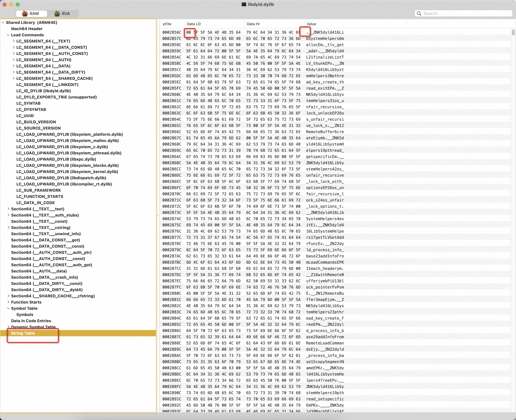
Task: Expand Section64 (__TEXT,__auth_stubs) node
Action: tap(8, 215)
